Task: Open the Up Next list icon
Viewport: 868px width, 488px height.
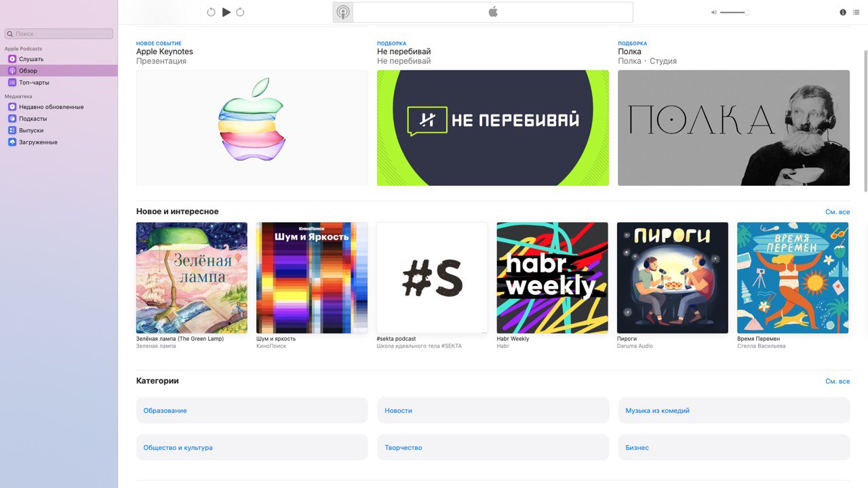Action: [856, 12]
